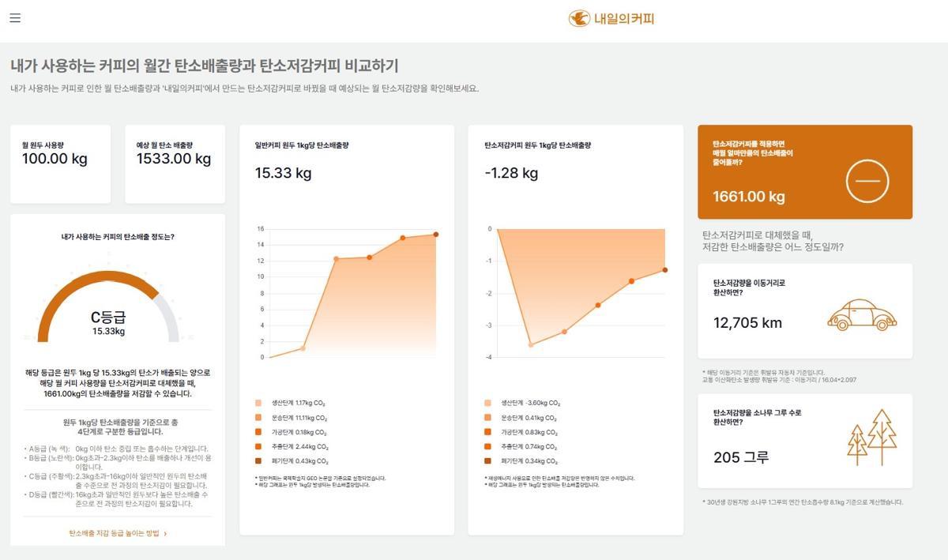Click the 가공단계 0.83kg color swatch

[488, 432]
